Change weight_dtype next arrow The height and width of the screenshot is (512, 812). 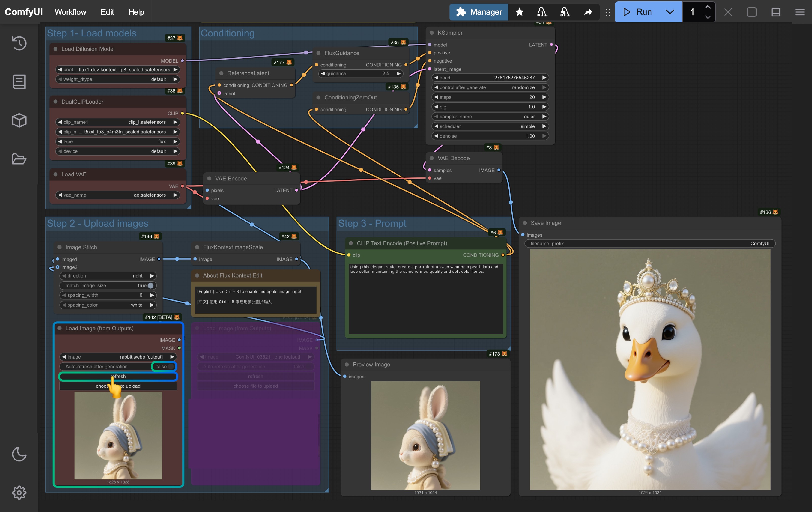[175, 79]
